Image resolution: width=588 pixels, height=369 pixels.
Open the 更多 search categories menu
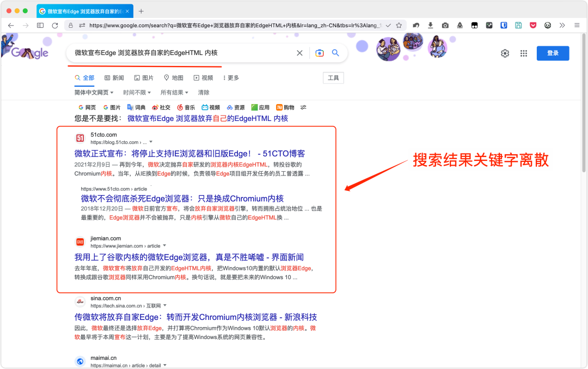tap(231, 78)
